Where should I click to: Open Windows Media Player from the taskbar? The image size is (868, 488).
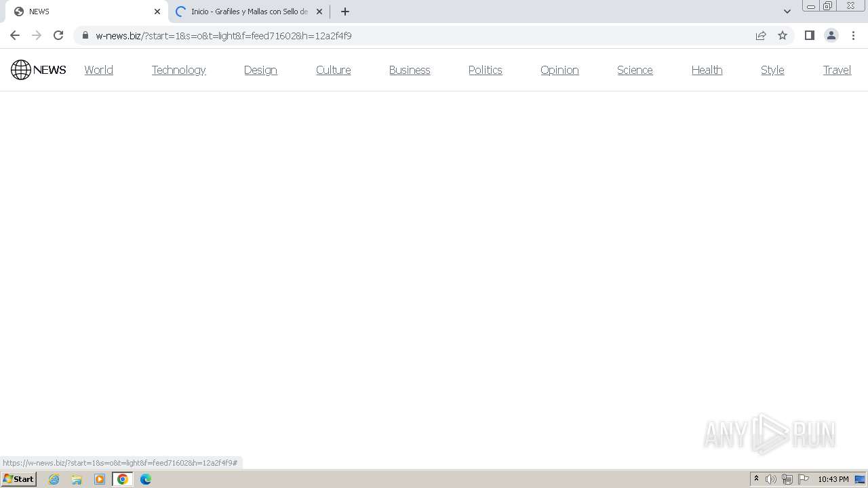click(x=100, y=479)
